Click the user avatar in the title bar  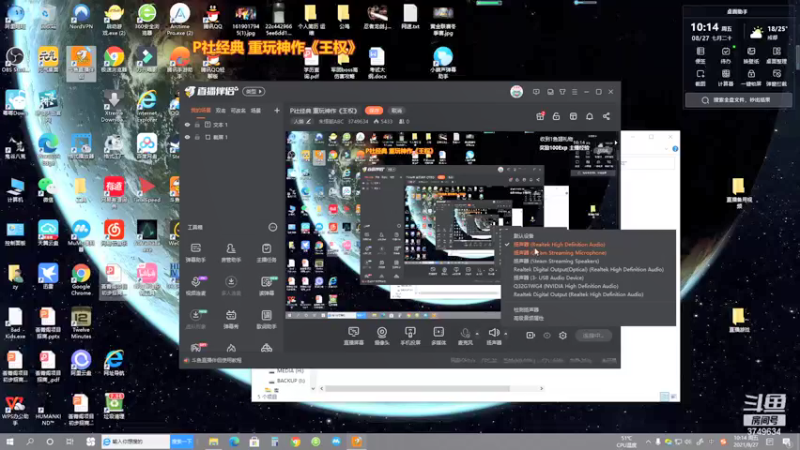(x=516, y=92)
